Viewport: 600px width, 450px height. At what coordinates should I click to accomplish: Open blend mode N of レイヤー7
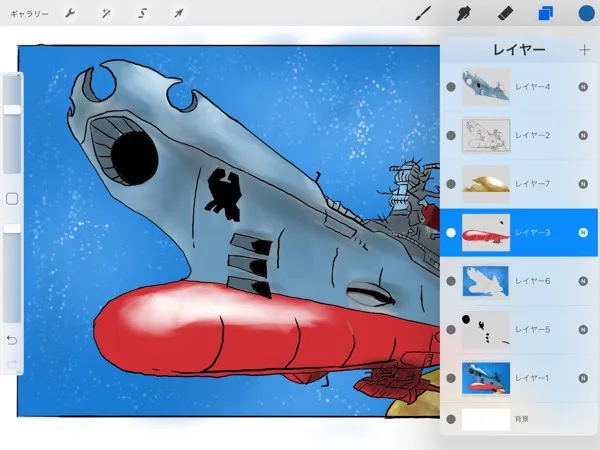coord(583,184)
